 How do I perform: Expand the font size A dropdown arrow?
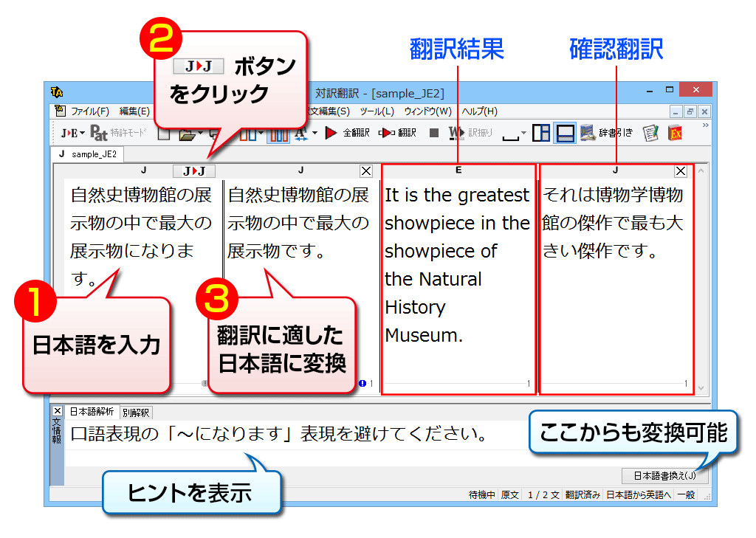tap(315, 133)
